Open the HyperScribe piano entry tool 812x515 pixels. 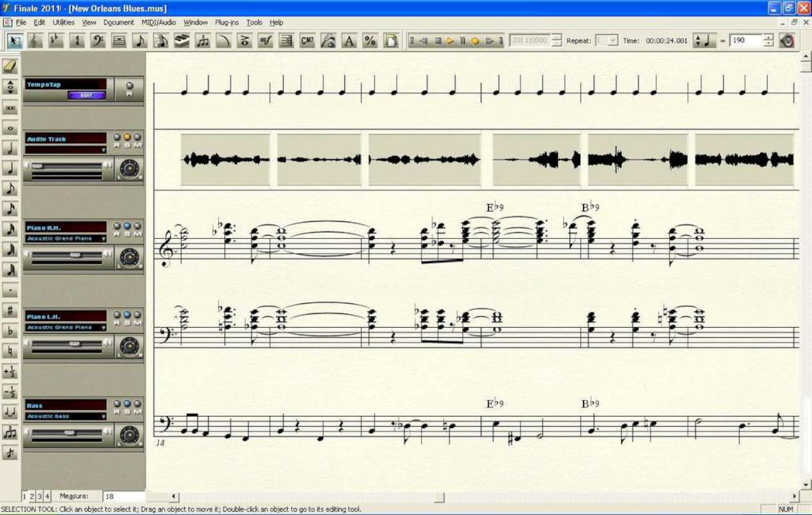(181, 40)
